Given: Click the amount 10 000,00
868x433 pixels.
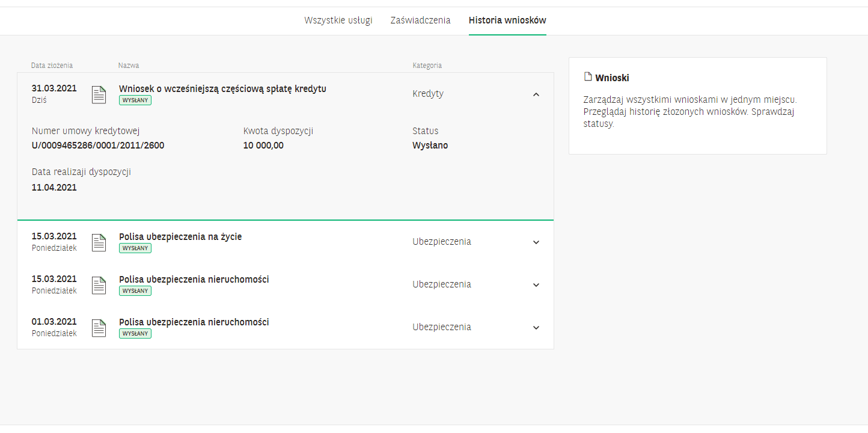Looking at the screenshot, I should [263, 146].
